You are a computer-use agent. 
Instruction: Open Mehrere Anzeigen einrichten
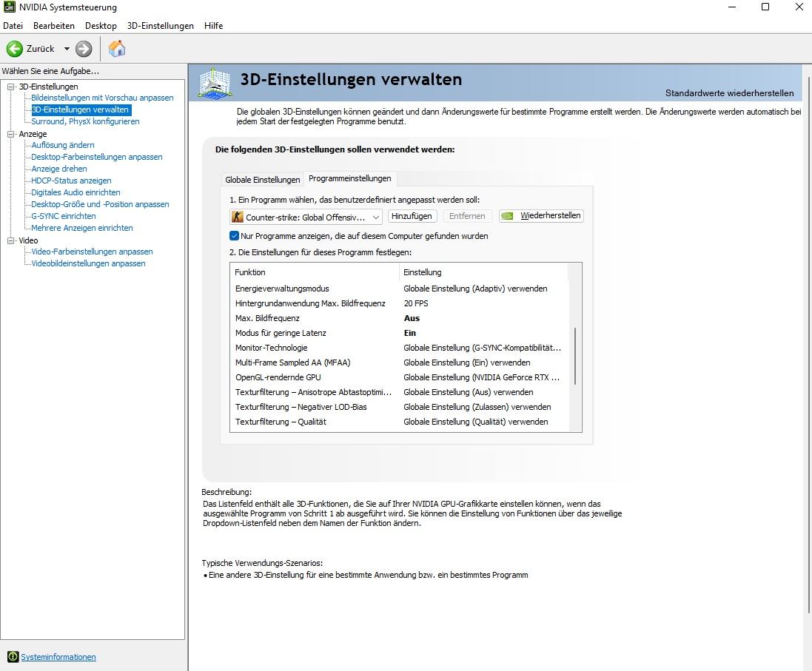82,228
